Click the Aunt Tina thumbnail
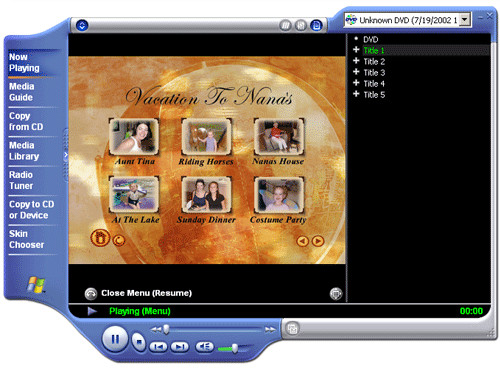500x370 pixels. pos(134,136)
